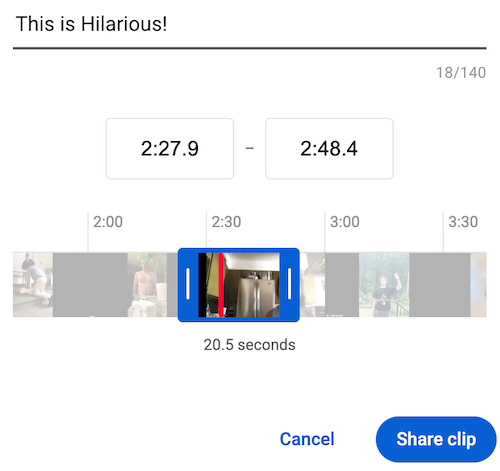Click the CPR training thumbnail in filmstrip

[33, 285]
